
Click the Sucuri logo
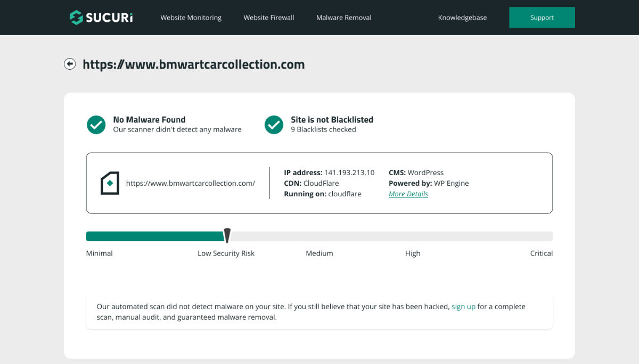[x=101, y=18]
